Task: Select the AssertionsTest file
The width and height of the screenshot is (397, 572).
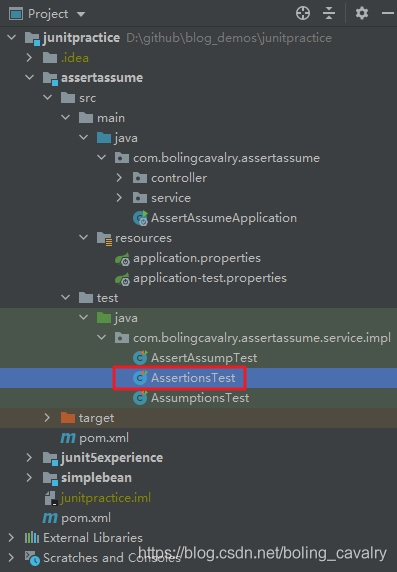Action: click(193, 378)
